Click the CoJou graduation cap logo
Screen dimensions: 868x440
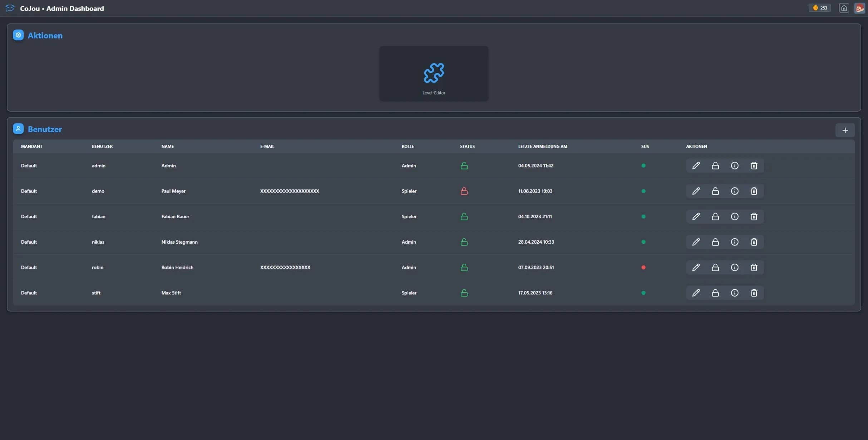(x=10, y=8)
